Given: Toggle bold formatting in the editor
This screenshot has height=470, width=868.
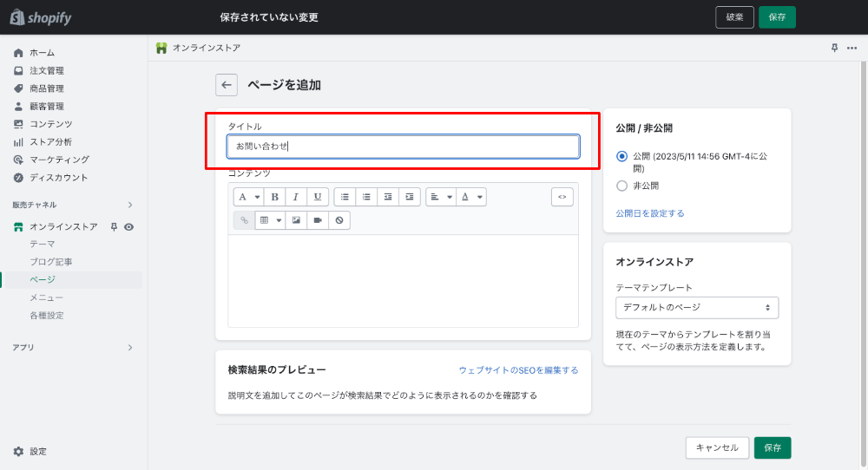Looking at the screenshot, I should pos(275,197).
